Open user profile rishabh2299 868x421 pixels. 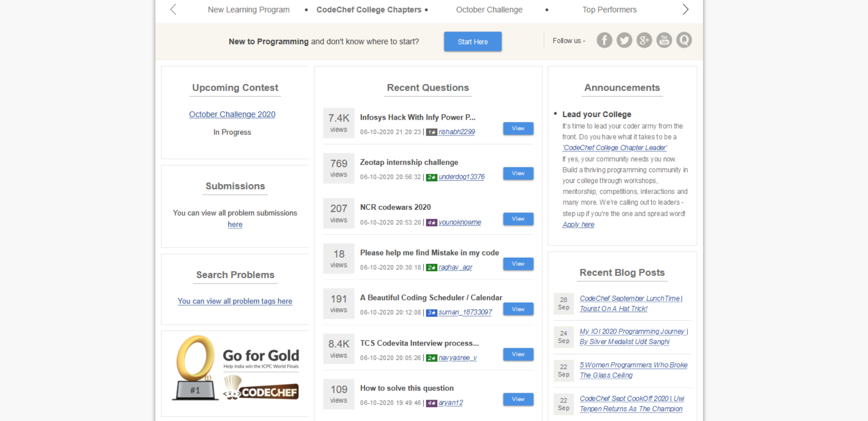[456, 132]
